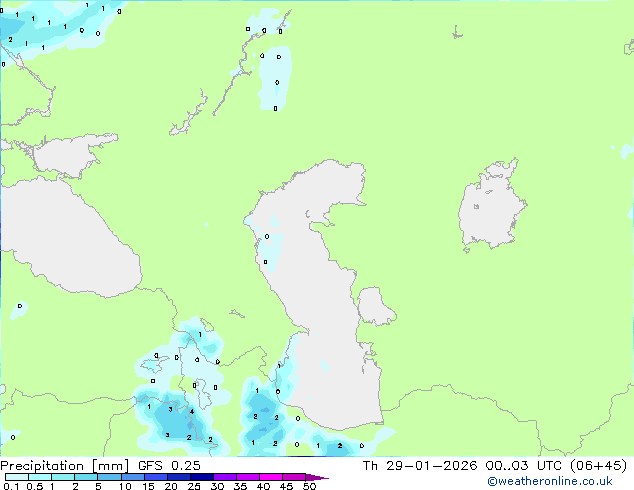
Task: Click the purple swatch between 30 and 35
Action: (224, 477)
